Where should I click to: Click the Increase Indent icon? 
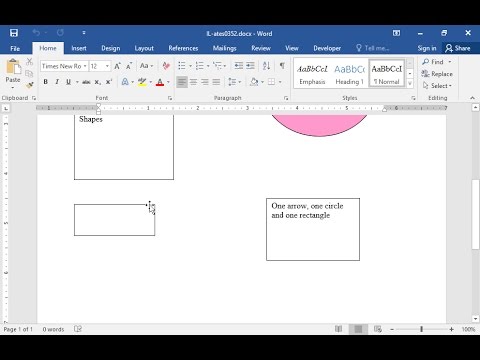click(x=251, y=66)
